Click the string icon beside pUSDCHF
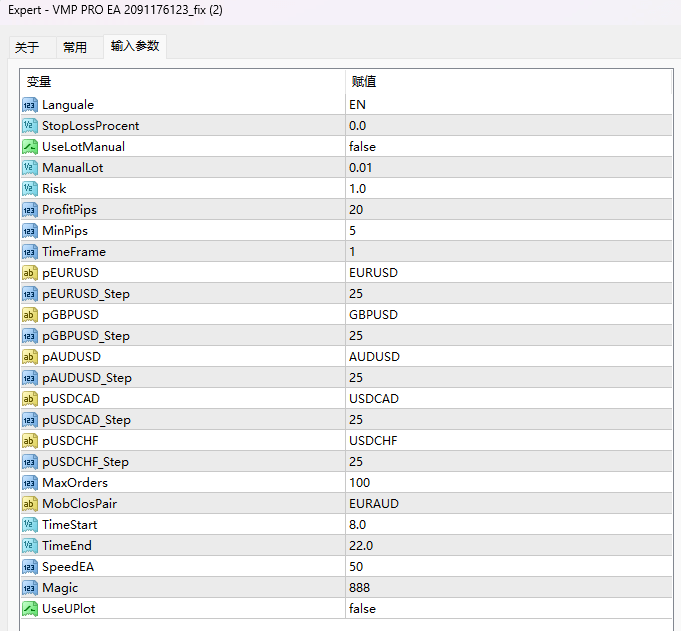 pos(30,441)
